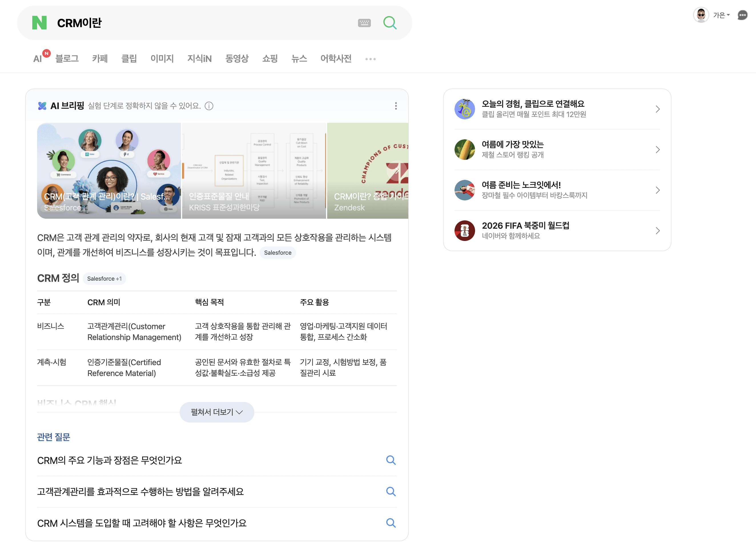756x555 pixels.
Task: Click the AI 브리핑 info circle icon
Action: pyautogui.click(x=209, y=106)
